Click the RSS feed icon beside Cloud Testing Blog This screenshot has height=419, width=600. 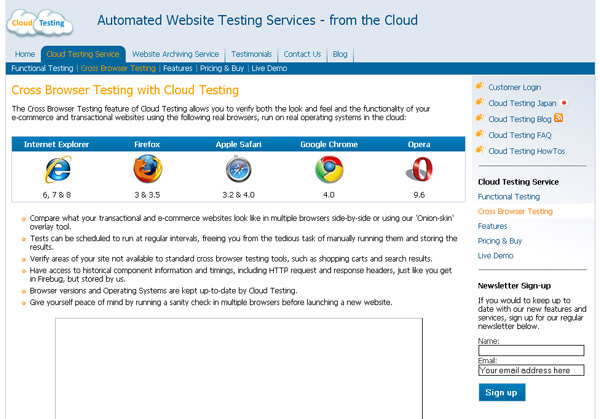[x=558, y=118]
